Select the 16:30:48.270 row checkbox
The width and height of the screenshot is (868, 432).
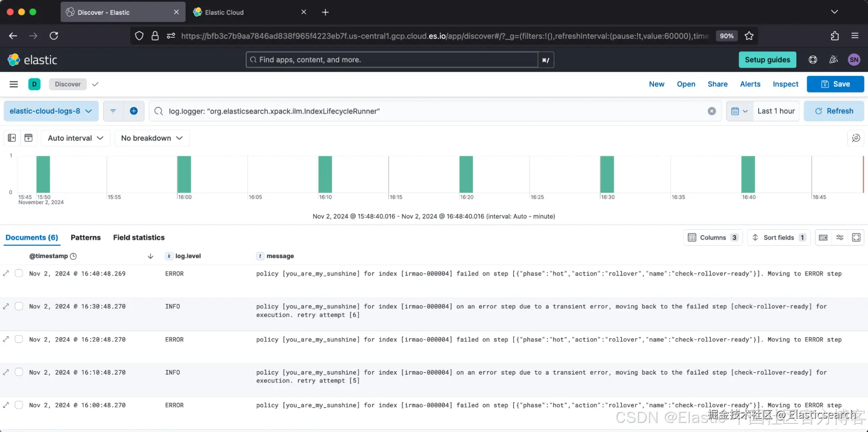(19, 307)
